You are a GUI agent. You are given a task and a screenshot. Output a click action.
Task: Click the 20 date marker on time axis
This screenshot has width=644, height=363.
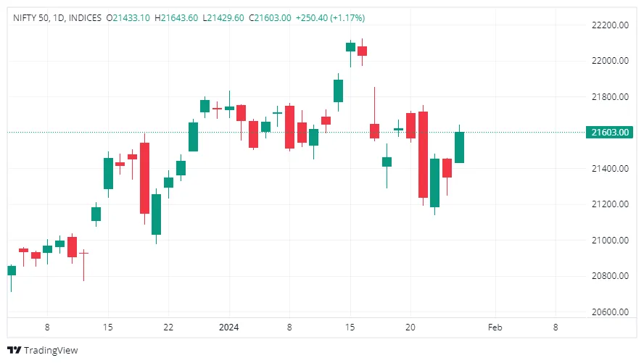[410, 327]
